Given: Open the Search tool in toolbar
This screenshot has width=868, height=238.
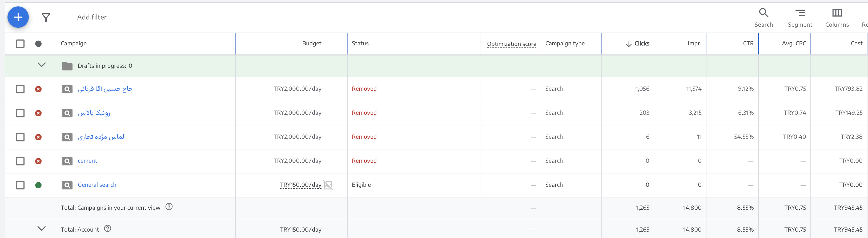Looking at the screenshot, I should tap(763, 18).
